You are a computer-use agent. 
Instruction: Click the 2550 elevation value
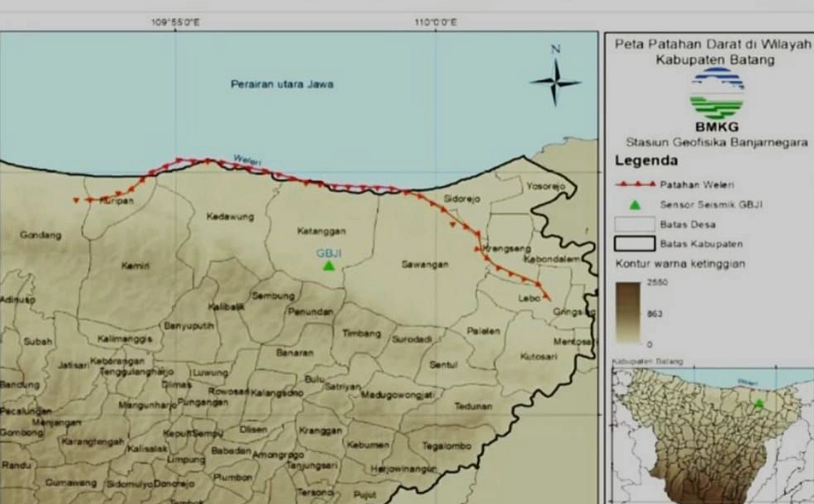[x=657, y=283]
